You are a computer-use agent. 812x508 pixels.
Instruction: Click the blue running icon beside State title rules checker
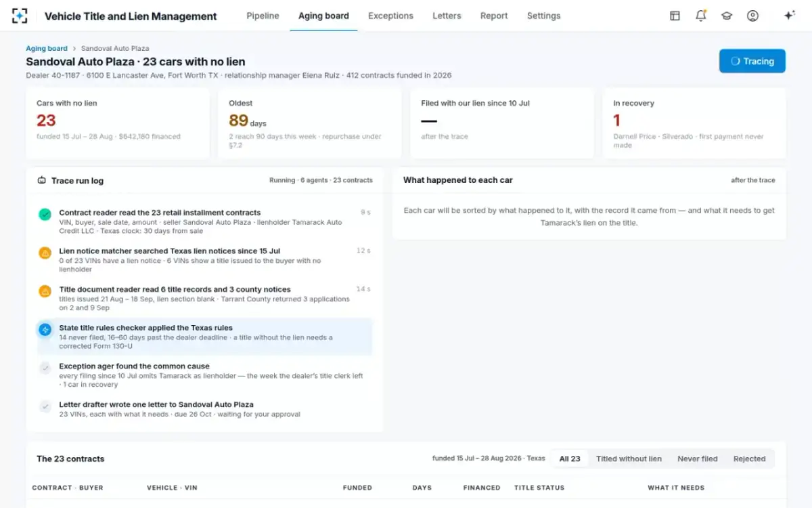[x=45, y=330]
